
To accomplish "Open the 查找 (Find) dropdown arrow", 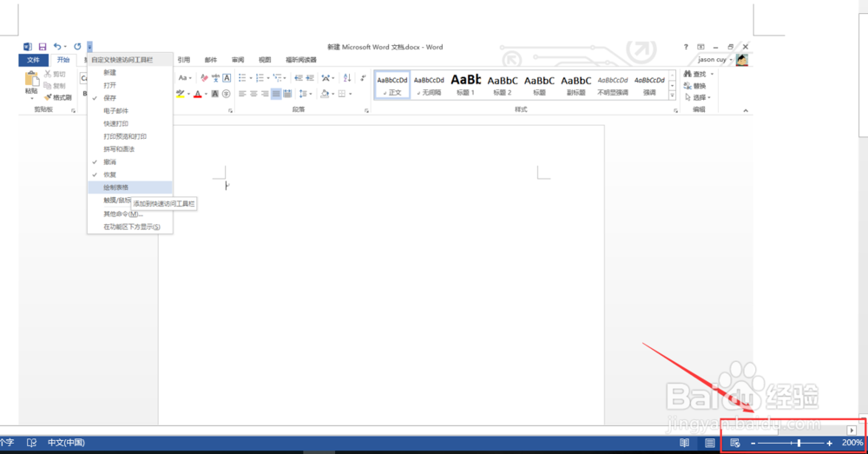I will (x=712, y=74).
